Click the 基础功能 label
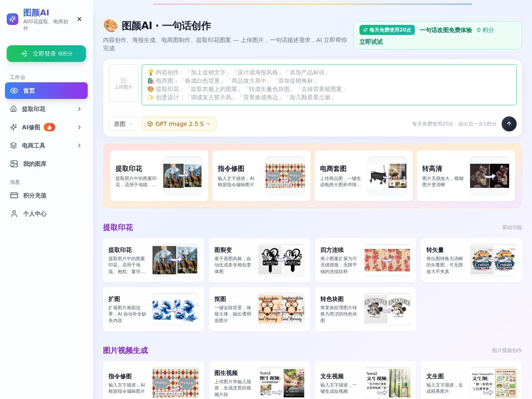 tap(512, 227)
